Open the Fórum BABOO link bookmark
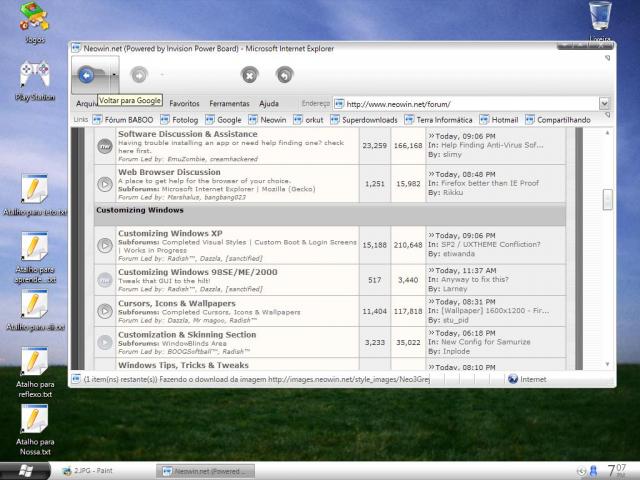The width and height of the screenshot is (640, 480). coord(123,120)
